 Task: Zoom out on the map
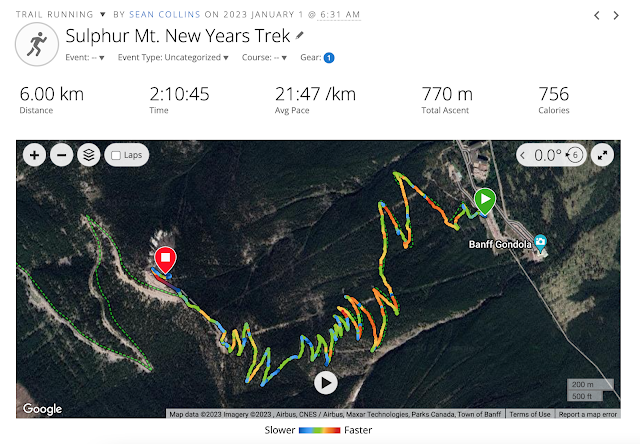pos(62,155)
